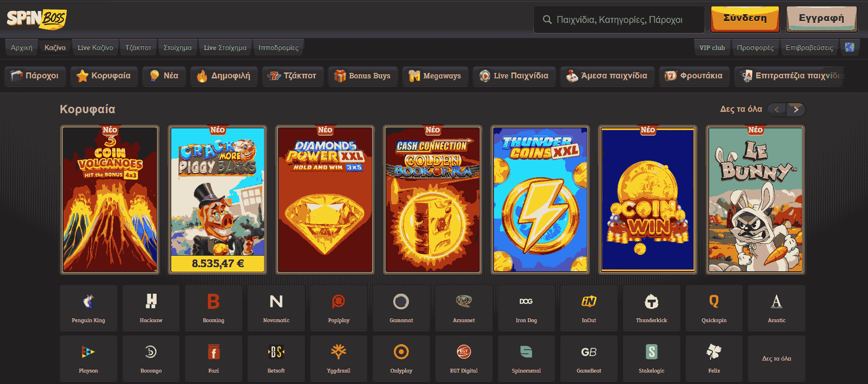The height and width of the screenshot is (384, 868).
Task: Click the Εγγραφή register button
Action: tap(822, 19)
